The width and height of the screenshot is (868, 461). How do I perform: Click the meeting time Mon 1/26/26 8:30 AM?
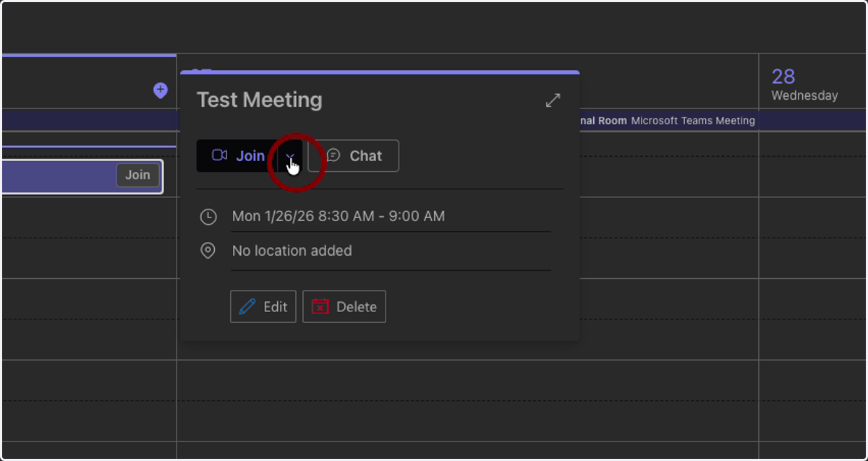pyautogui.click(x=339, y=216)
